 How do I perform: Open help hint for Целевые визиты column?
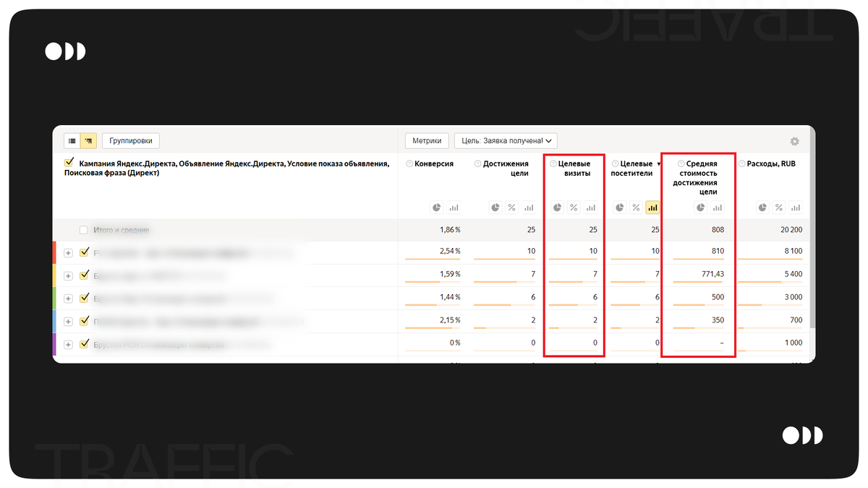[x=553, y=164]
